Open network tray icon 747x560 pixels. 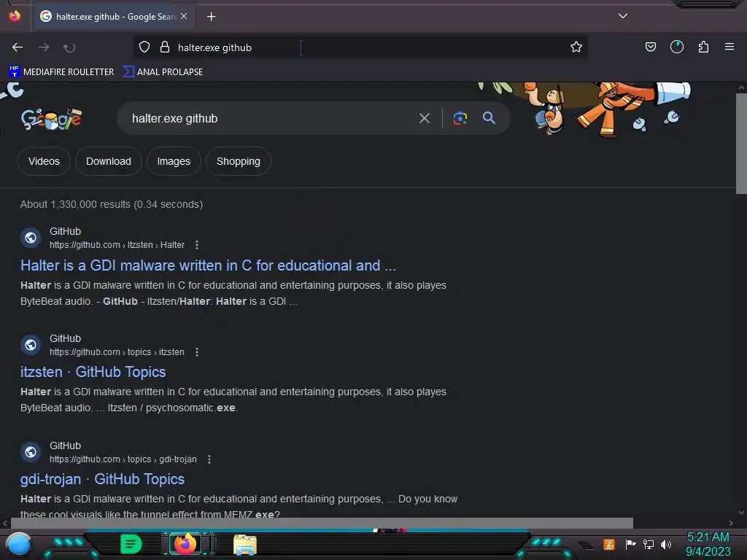[x=649, y=544]
